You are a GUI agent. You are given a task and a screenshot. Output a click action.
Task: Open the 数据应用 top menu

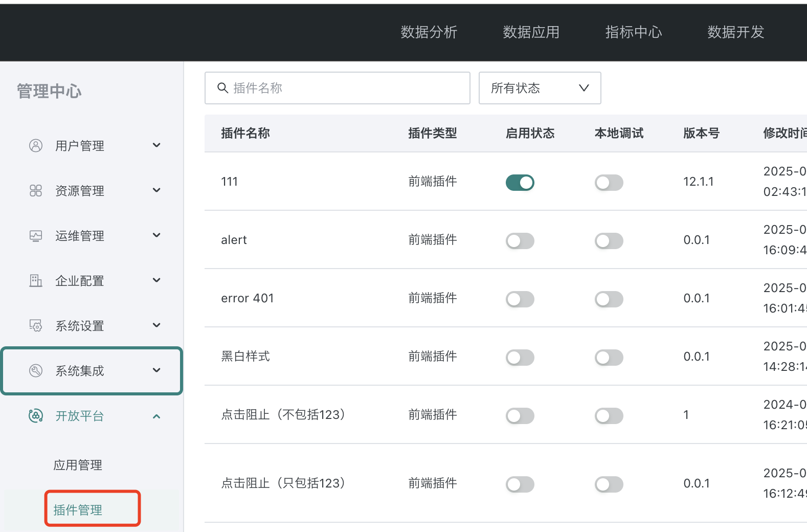pos(531,32)
